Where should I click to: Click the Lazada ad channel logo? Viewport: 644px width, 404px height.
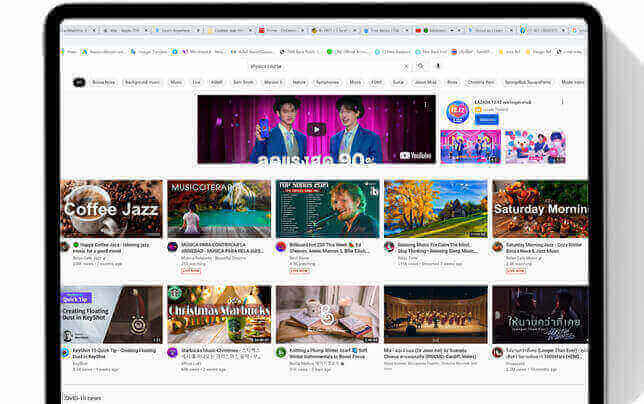(457, 112)
